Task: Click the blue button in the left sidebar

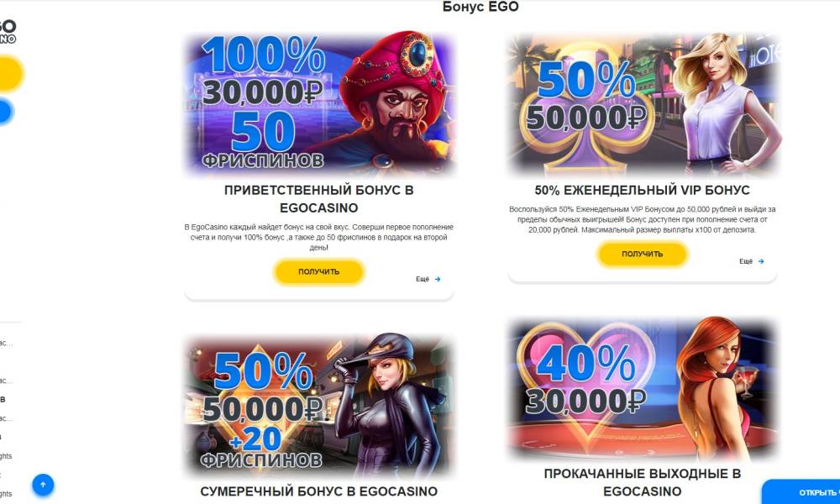Action: click(6, 112)
